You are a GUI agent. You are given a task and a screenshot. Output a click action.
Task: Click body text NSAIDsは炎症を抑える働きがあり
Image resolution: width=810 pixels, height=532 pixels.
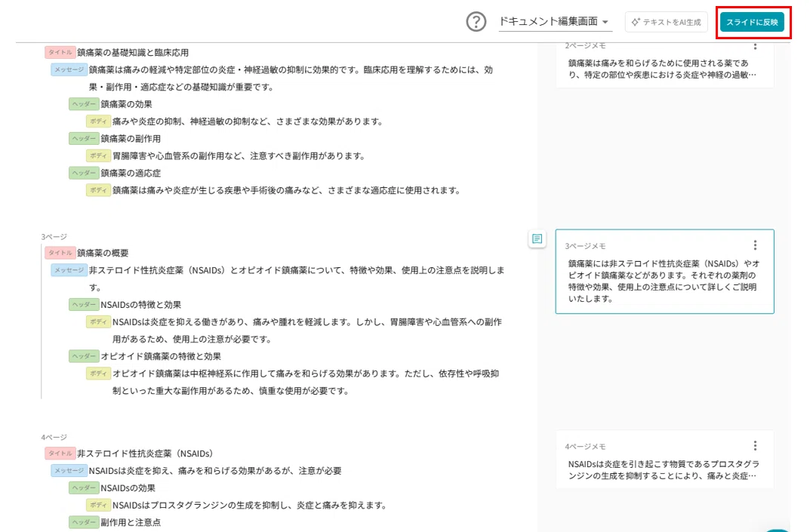pos(306,331)
